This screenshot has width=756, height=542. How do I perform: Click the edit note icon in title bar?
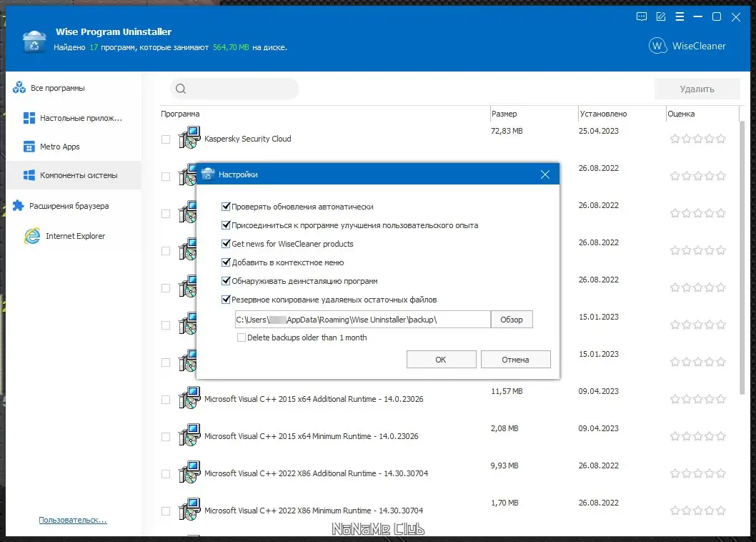tap(661, 16)
